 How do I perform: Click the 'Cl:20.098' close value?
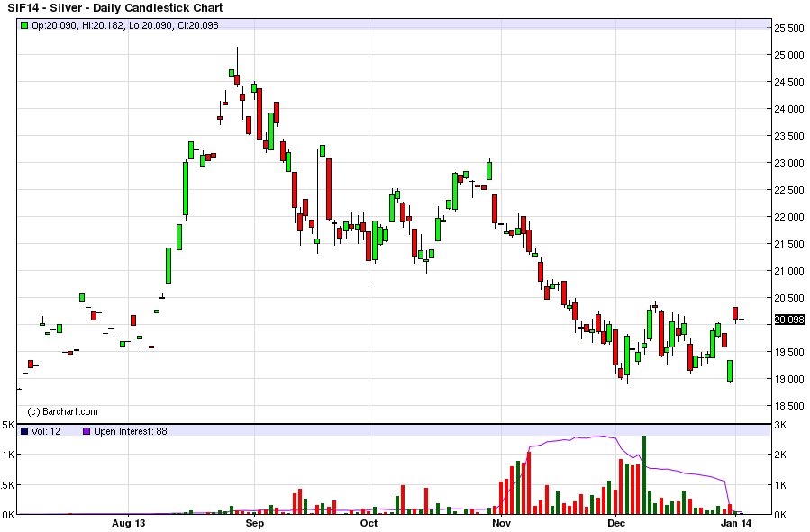[198, 25]
